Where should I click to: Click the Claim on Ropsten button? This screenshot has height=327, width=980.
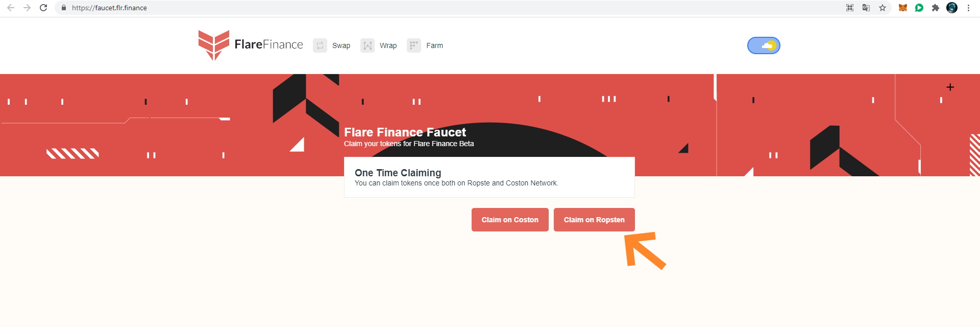click(594, 220)
